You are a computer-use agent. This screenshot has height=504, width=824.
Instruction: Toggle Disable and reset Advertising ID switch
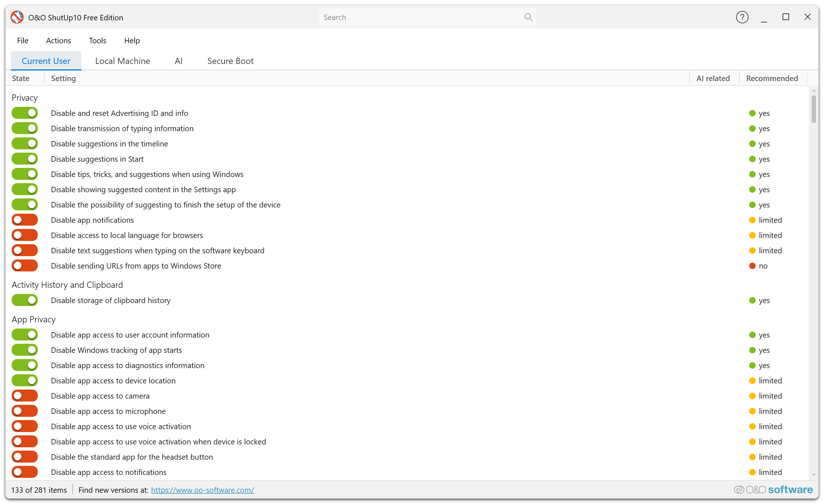[x=25, y=113]
